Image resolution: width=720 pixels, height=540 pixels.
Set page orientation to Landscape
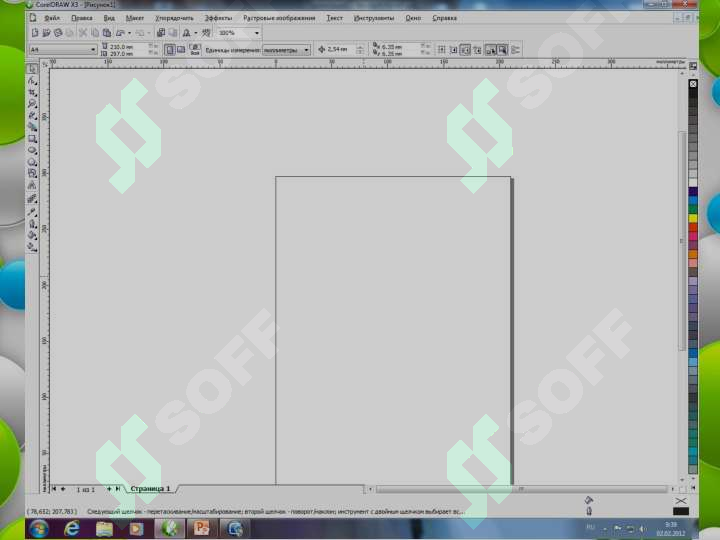[x=181, y=50]
